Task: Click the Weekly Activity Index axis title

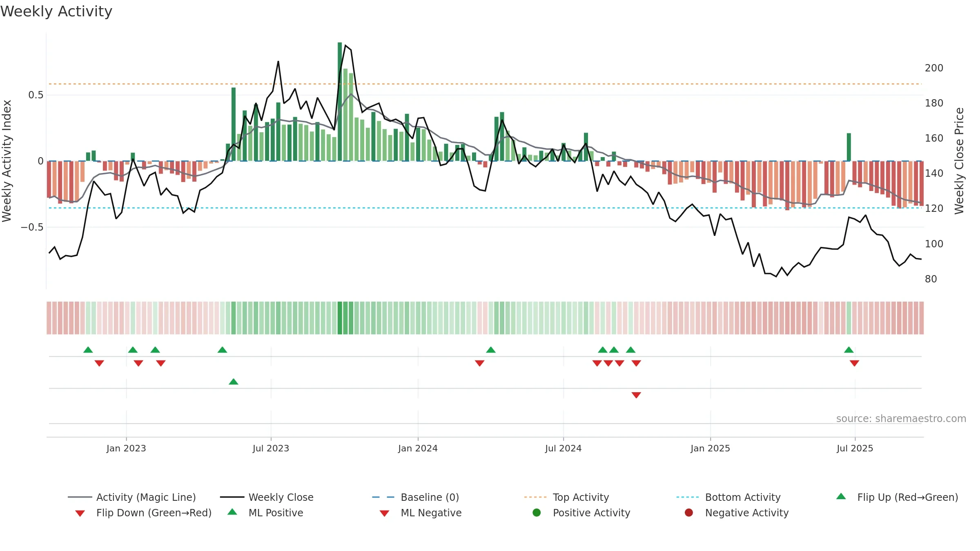Action: point(7,161)
